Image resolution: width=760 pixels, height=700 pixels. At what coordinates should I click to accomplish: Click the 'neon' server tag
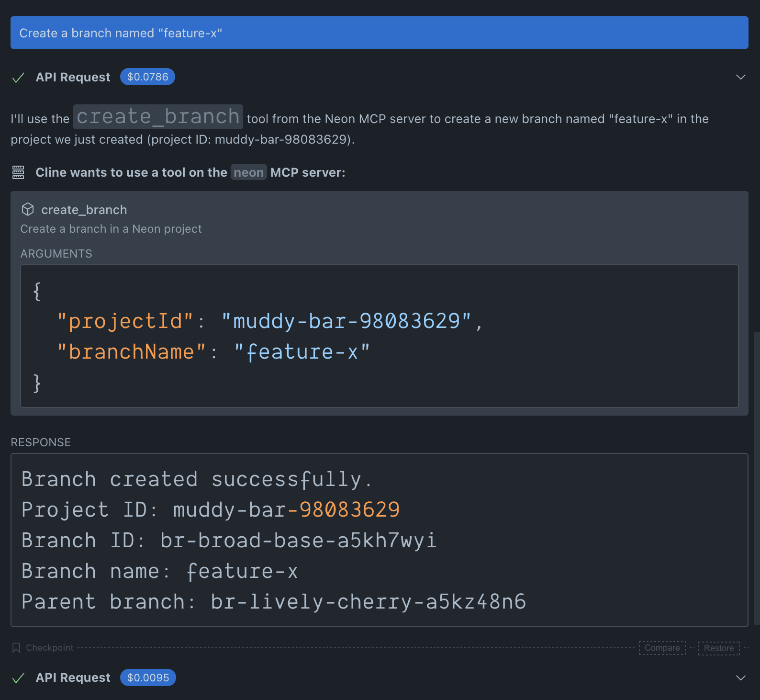click(x=248, y=172)
